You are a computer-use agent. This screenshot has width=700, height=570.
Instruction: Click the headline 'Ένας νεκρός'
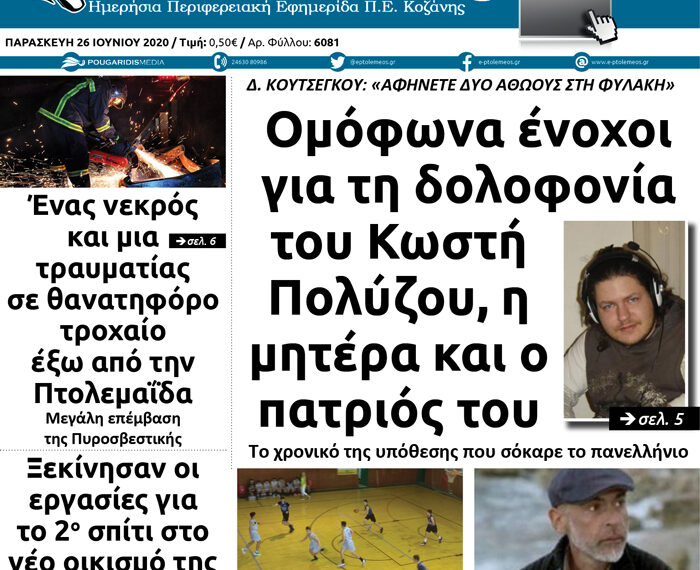pos(113,206)
